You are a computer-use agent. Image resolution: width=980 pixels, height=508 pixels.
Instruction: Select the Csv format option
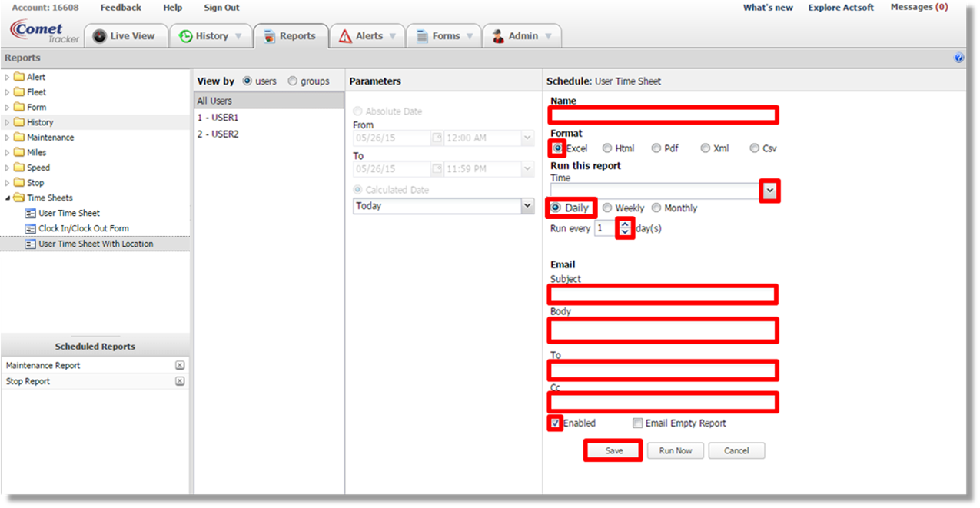(755, 148)
